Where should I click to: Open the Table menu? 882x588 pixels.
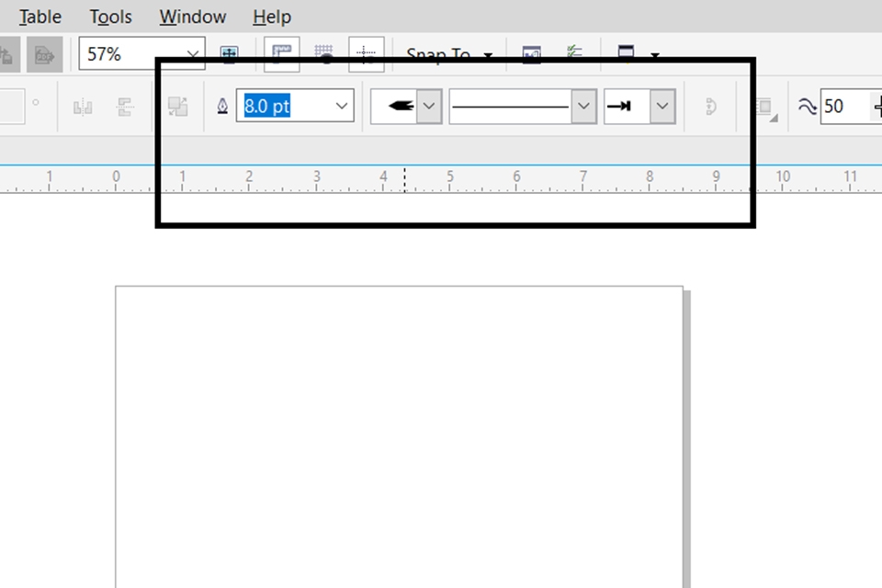pyautogui.click(x=40, y=17)
